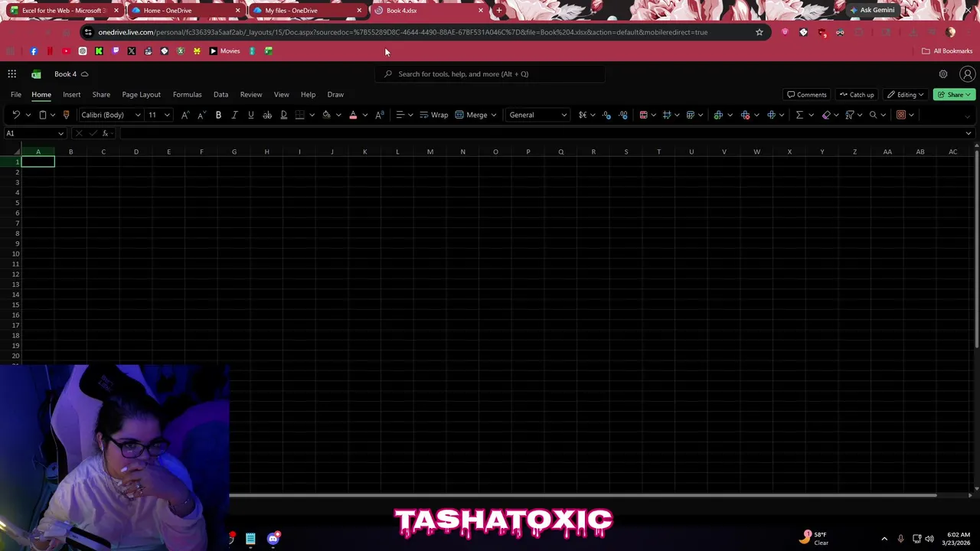Expand the Merge options arrow

494,115
